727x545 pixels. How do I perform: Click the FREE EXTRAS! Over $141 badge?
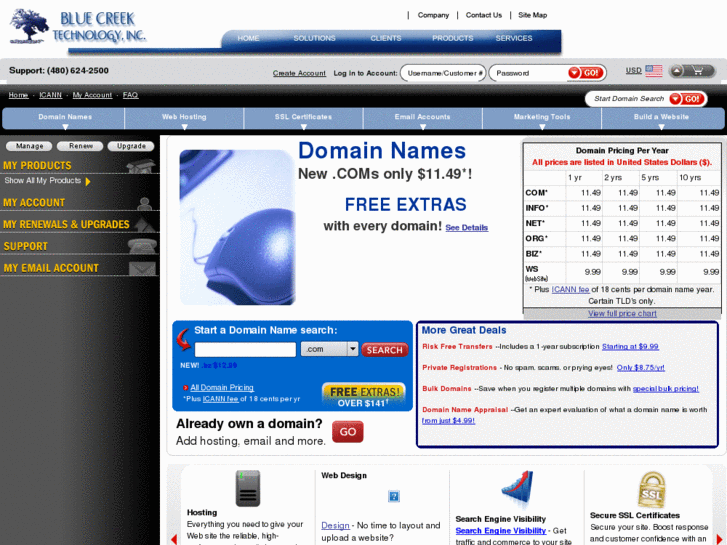click(364, 396)
